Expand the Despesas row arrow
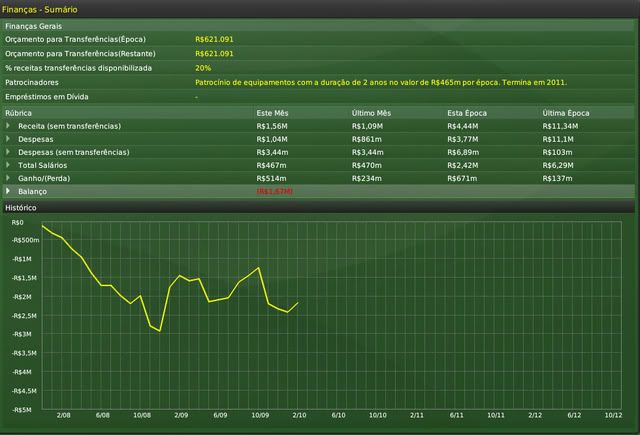 (8, 139)
